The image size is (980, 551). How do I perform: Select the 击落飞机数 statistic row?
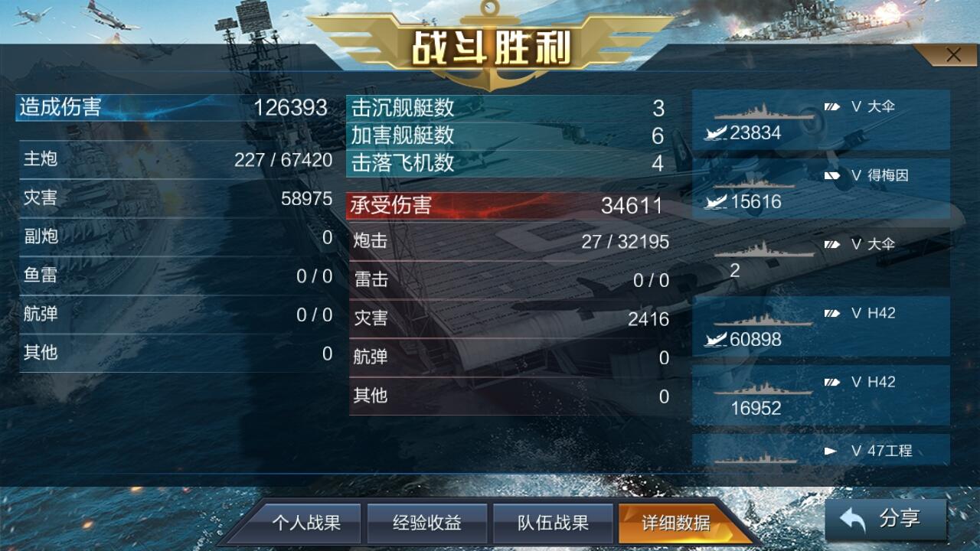[507, 163]
